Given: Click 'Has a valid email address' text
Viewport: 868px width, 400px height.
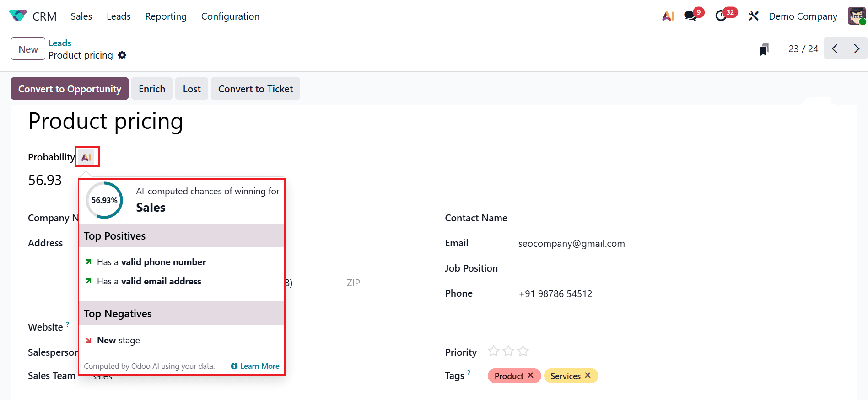Looking at the screenshot, I should (149, 281).
